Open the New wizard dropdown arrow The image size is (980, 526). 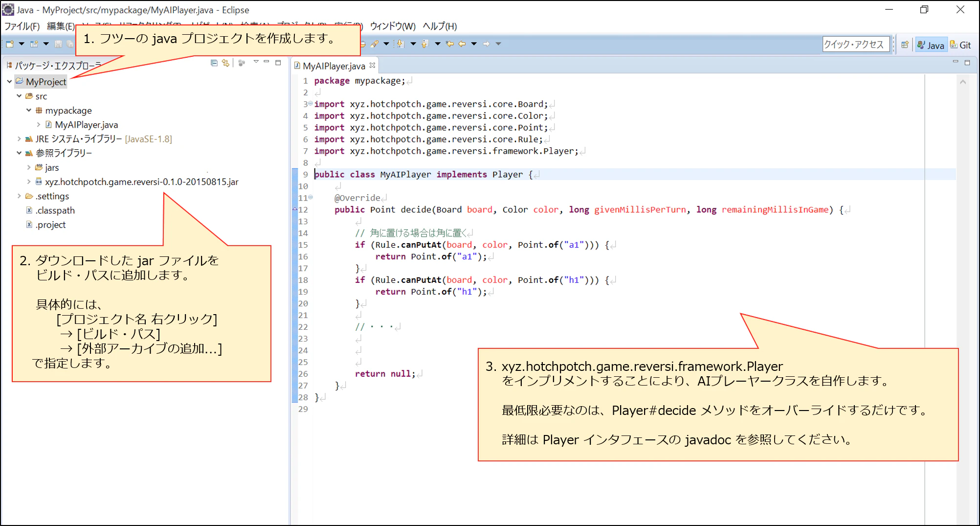click(22, 44)
